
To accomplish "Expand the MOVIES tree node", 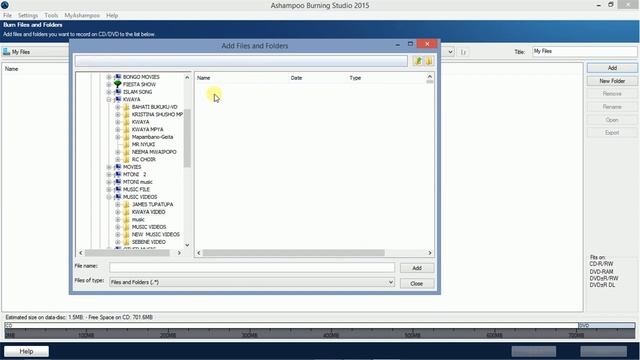I will point(109,167).
